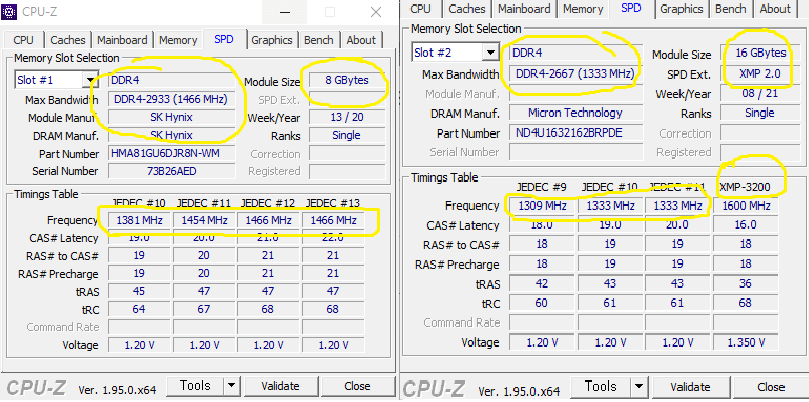Open Bench tab in left window
Image resolution: width=809 pixels, height=402 pixels.
coord(318,40)
